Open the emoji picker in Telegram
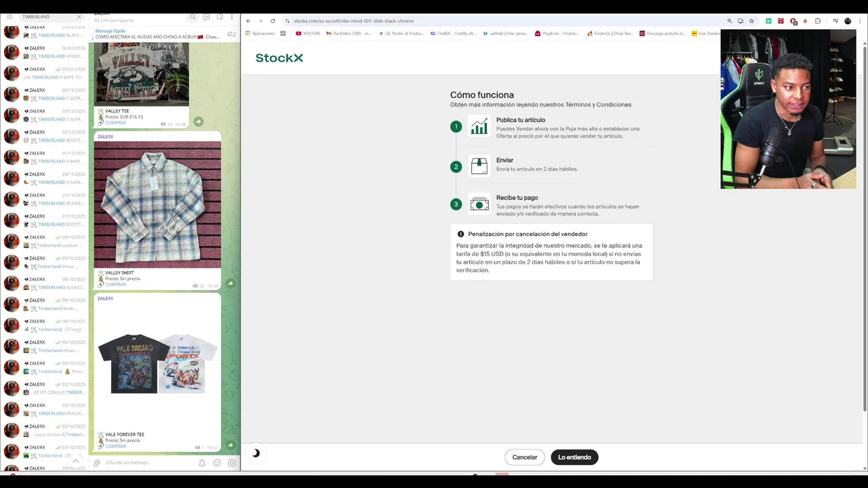This screenshot has height=488, width=868. (217, 463)
